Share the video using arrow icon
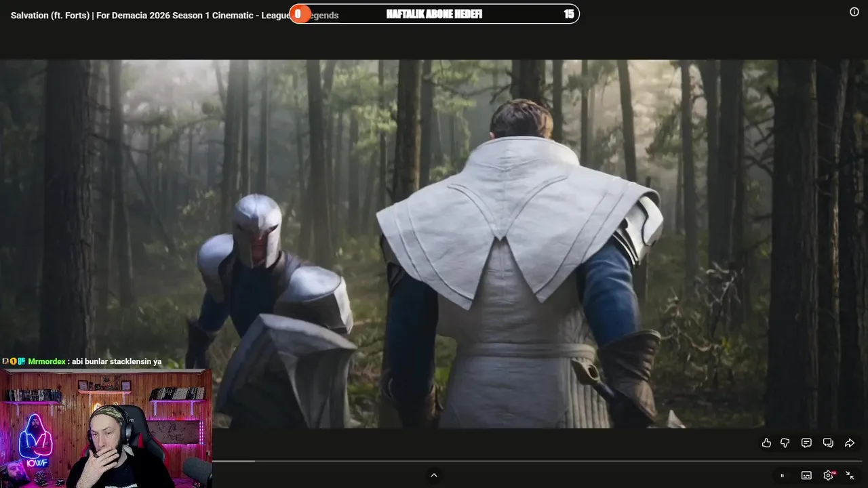Screen dimensions: 868x488 click(x=850, y=443)
